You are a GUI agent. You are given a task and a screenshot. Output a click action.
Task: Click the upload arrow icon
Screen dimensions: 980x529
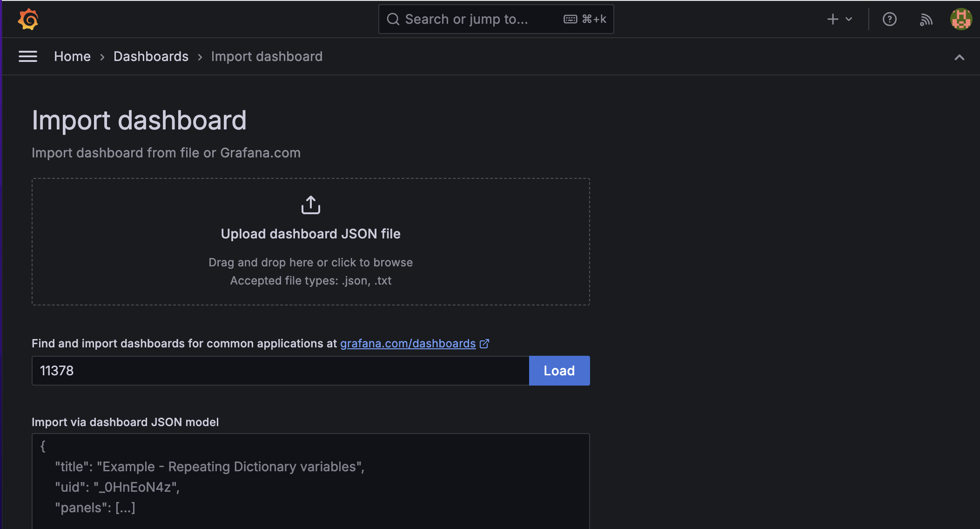(x=311, y=205)
